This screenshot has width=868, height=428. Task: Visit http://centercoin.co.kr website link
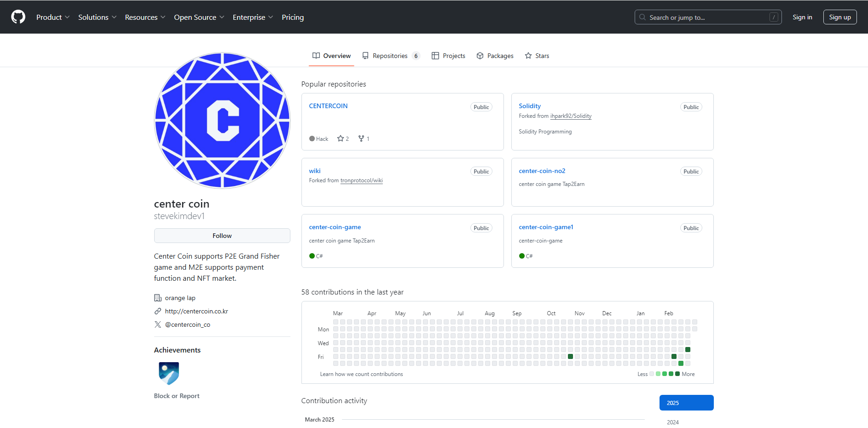pyautogui.click(x=197, y=311)
